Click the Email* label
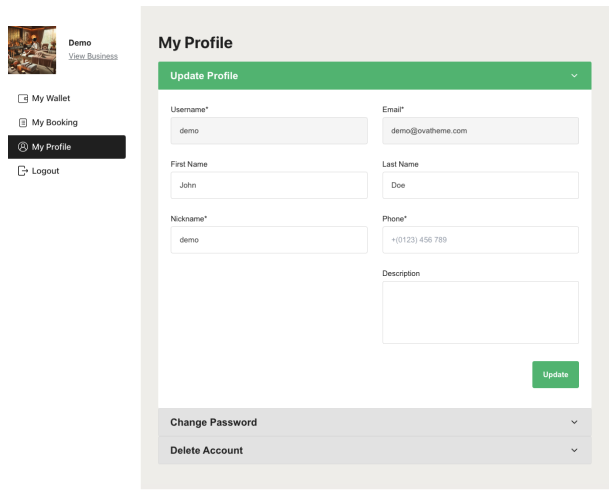This screenshot has height=494, width=616. tap(393, 110)
